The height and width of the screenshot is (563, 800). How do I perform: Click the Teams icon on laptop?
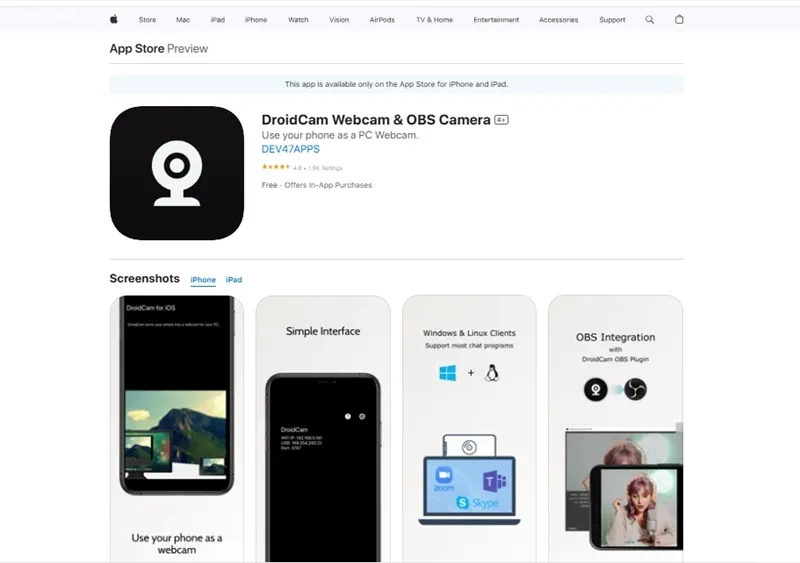tap(494, 481)
